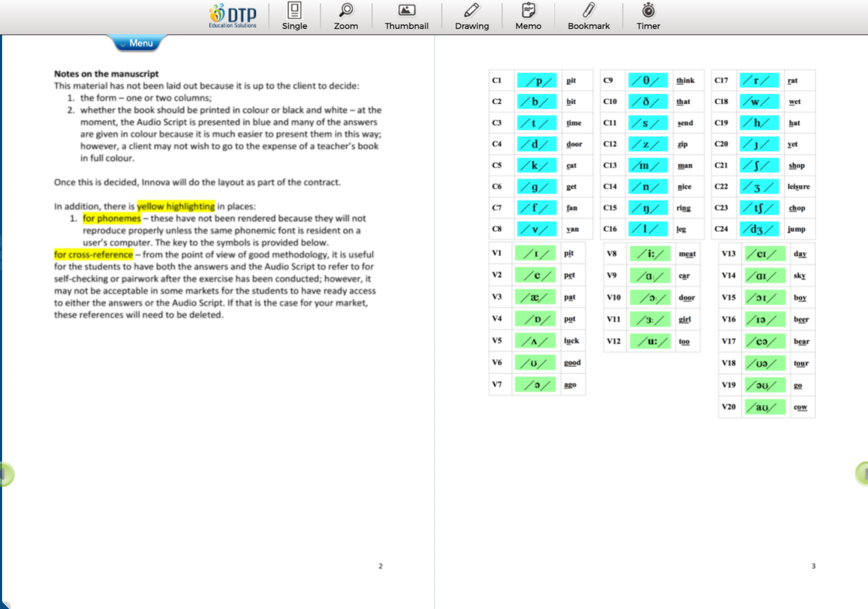
Task: Click the word 'cat' in row C5
Action: (x=571, y=166)
